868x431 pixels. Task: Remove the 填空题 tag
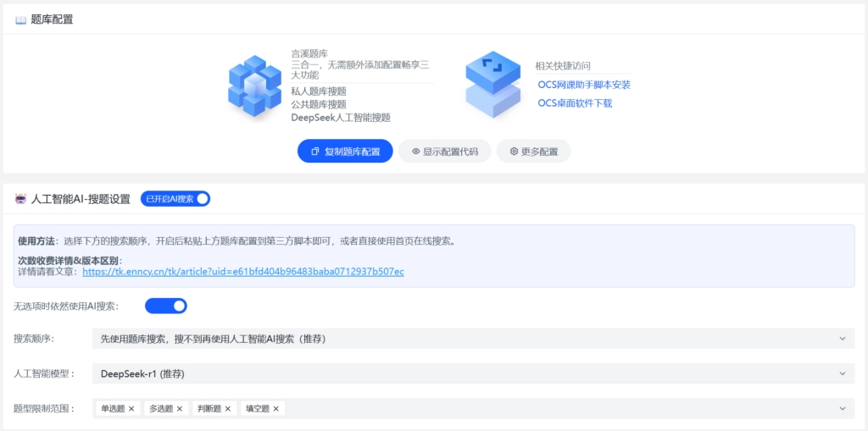[x=275, y=409]
